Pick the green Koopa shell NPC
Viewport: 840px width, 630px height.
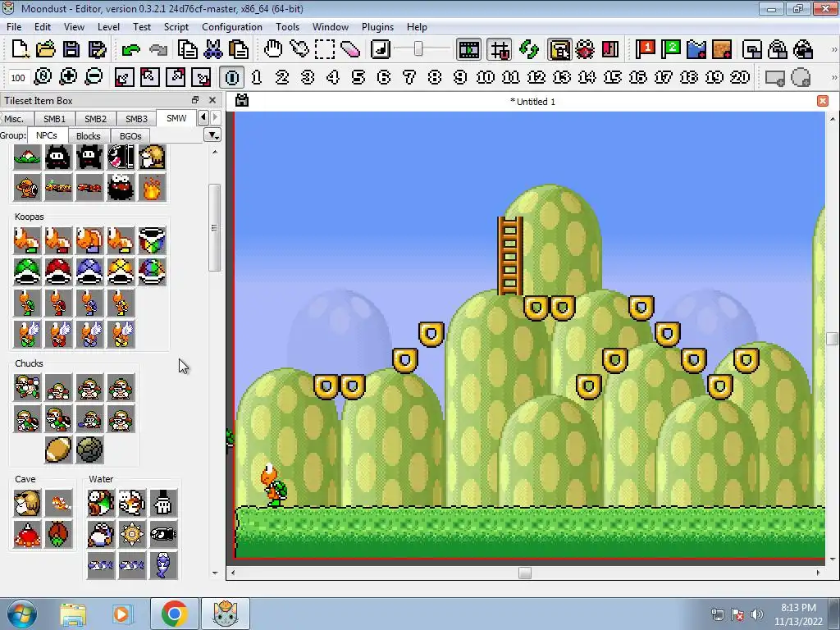(x=27, y=272)
